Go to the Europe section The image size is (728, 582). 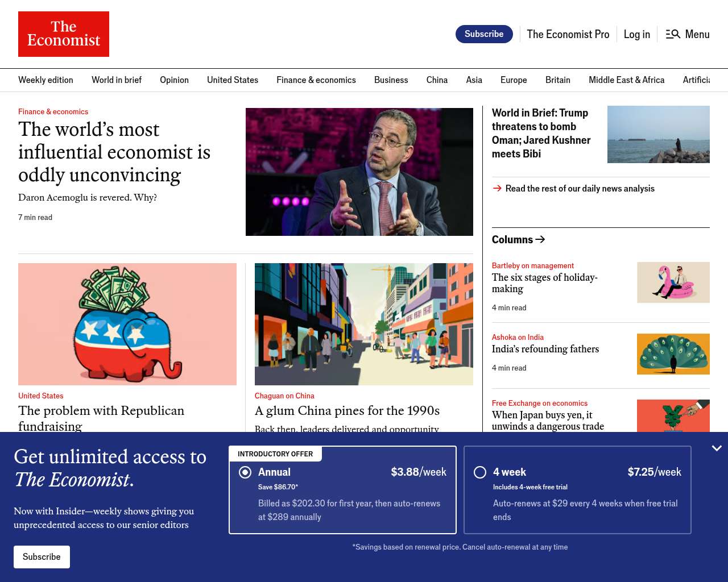(514, 80)
